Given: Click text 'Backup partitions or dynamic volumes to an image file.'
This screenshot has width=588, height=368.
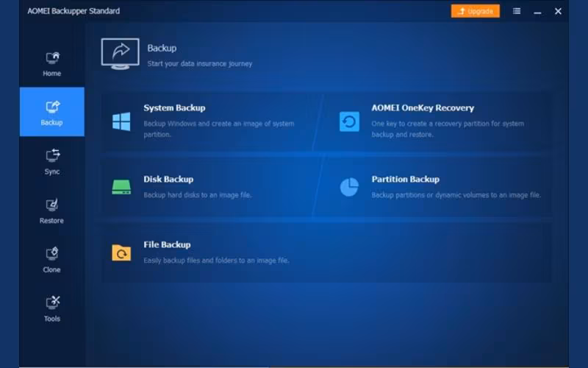Looking at the screenshot, I should click(x=456, y=195).
